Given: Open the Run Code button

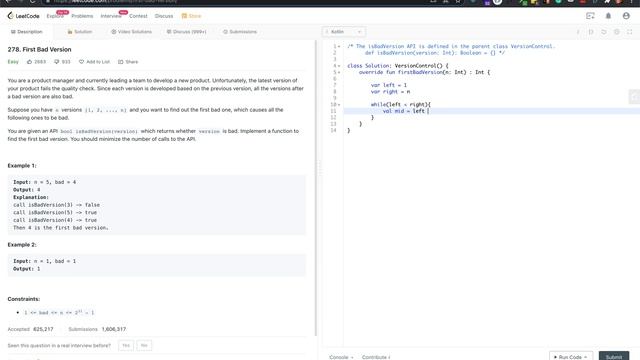Looking at the screenshot, I should point(571,356).
